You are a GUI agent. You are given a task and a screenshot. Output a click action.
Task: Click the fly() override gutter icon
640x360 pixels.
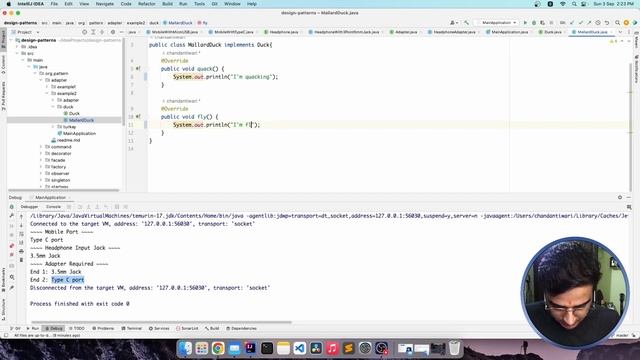click(138, 117)
